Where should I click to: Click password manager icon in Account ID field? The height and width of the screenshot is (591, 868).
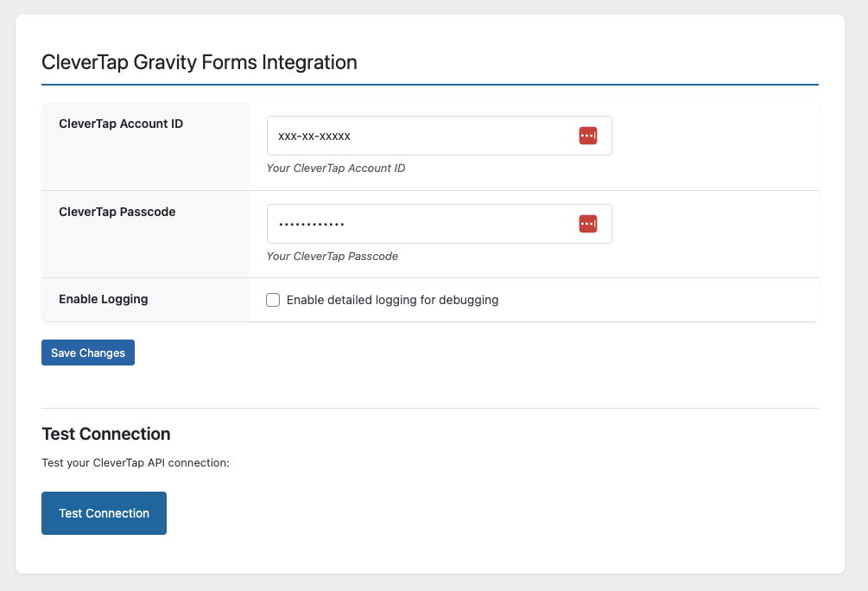(x=588, y=136)
